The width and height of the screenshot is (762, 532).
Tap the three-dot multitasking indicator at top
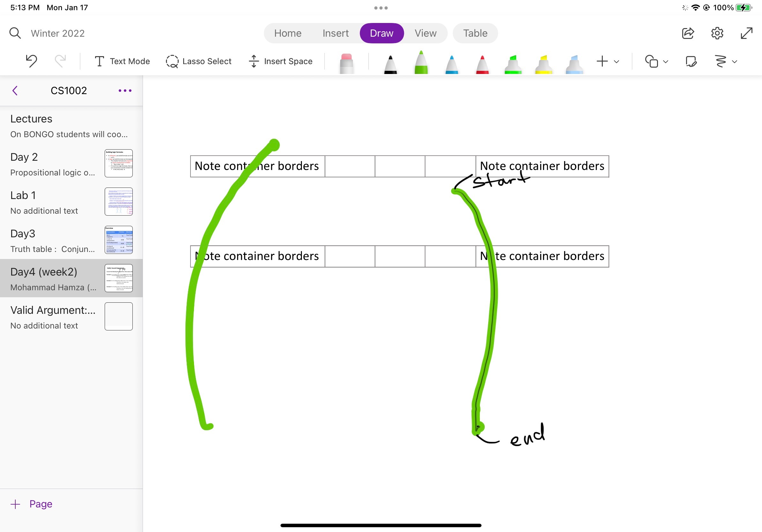pyautogui.click(x=381, y=8)
